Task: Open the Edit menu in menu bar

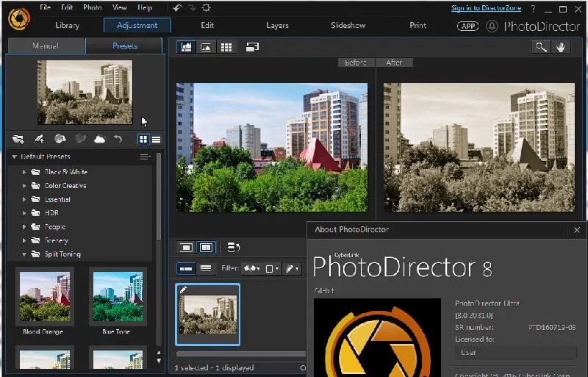Action: 67,7
